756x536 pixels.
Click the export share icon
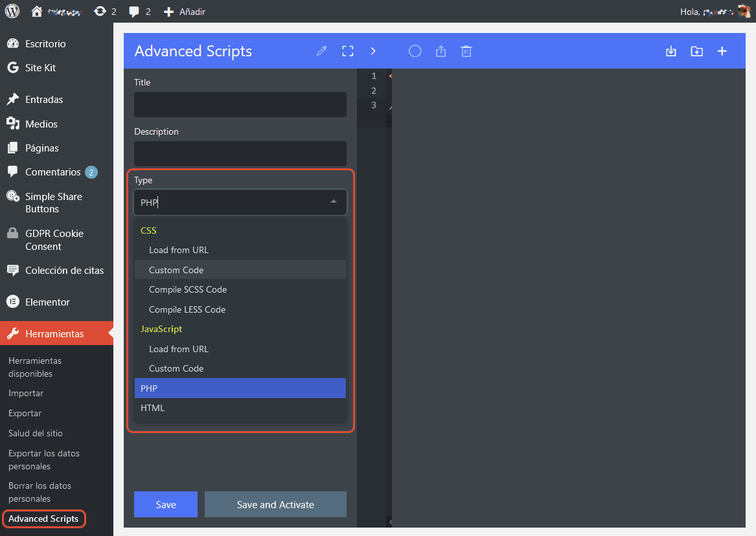tap(441, 51)
